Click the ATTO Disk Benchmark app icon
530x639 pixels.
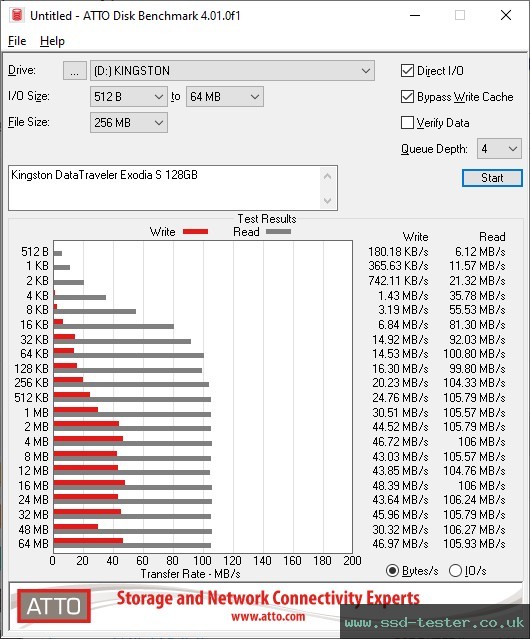tap(17, 15)
